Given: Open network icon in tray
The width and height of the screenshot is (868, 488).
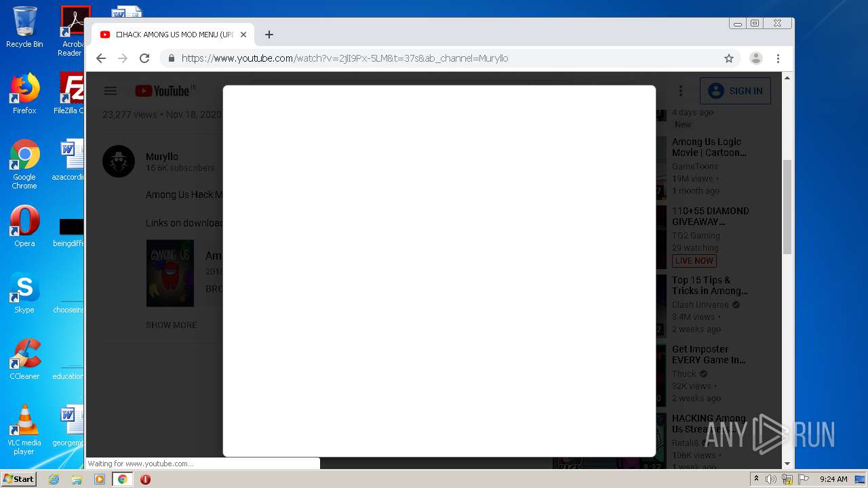Looking at the screenshot, I should (787, 479).
